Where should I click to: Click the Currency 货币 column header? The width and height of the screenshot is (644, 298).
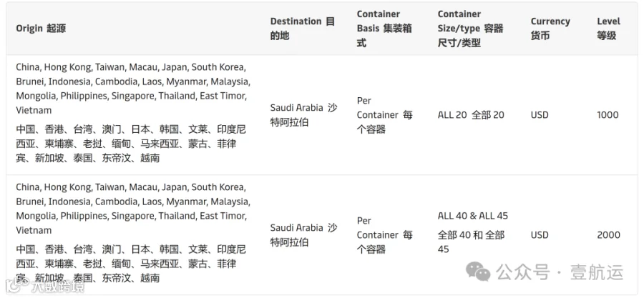550,29
